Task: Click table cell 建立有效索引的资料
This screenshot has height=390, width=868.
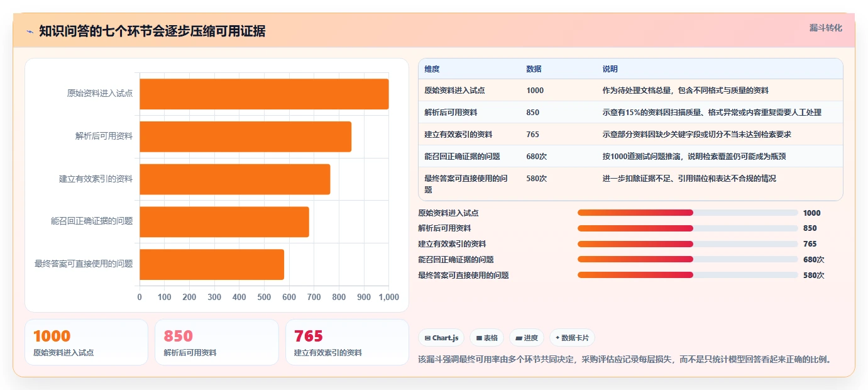Action: [458, 135]
